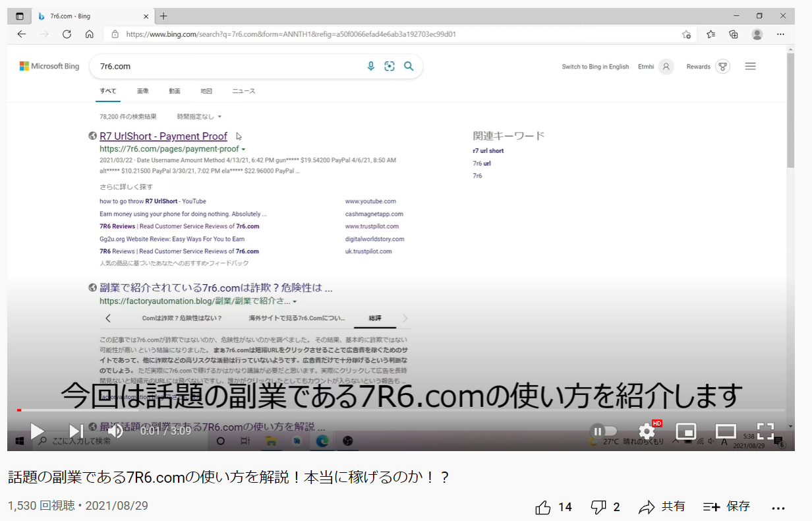This screenshot has width=812, height=521.
Task: Open more actions three-dot menu below video
Action: click(x=778, y=508)
